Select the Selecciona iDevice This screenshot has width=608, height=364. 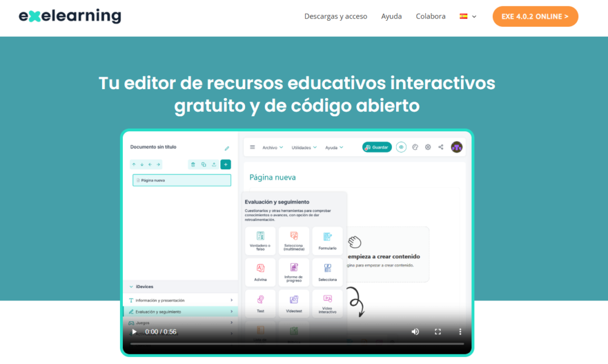(x=327, y=273)
